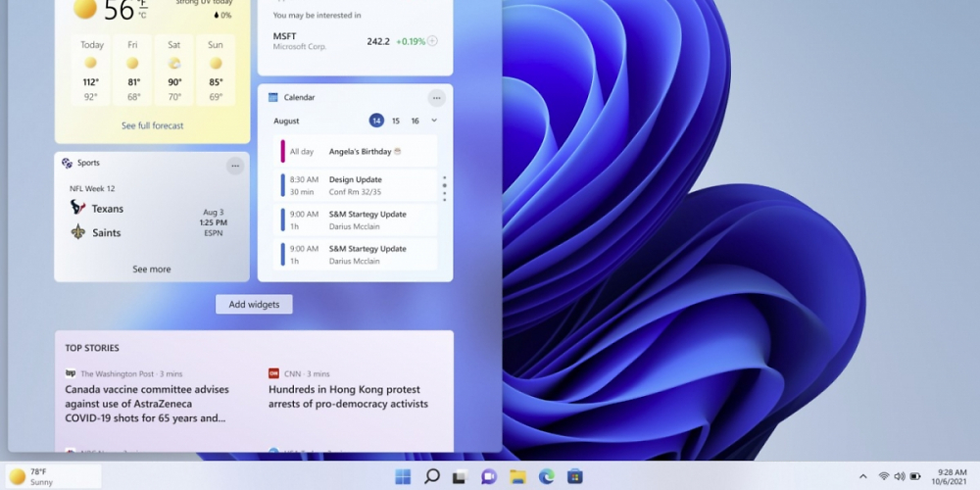
Task: Open the Sports widget options menu
Action: coord(235,166)
